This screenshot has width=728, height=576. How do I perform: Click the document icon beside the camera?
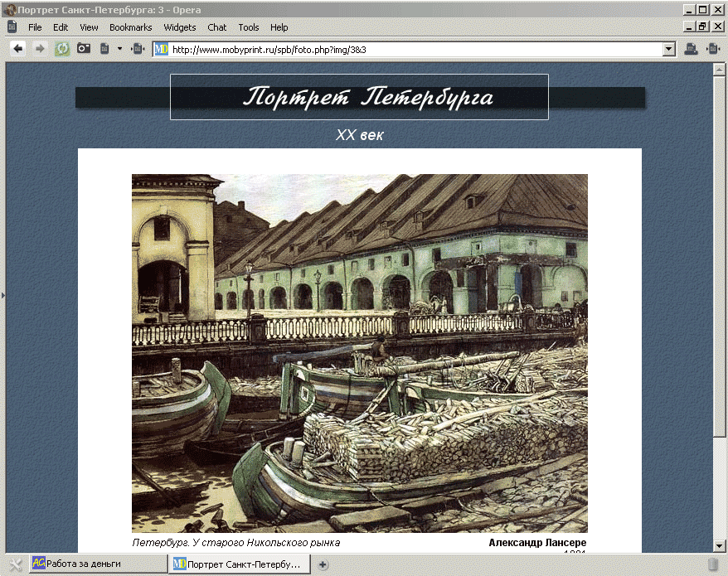(x=105, y=48)
